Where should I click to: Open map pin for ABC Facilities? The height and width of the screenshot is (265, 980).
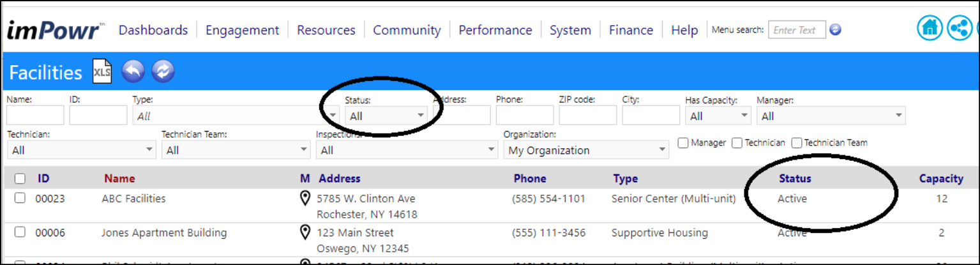click(305, 199)
